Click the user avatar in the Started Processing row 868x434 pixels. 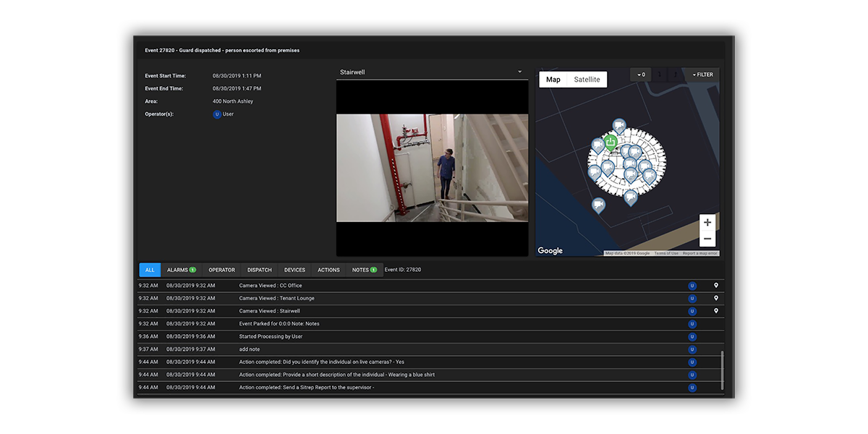coord(692,336)
